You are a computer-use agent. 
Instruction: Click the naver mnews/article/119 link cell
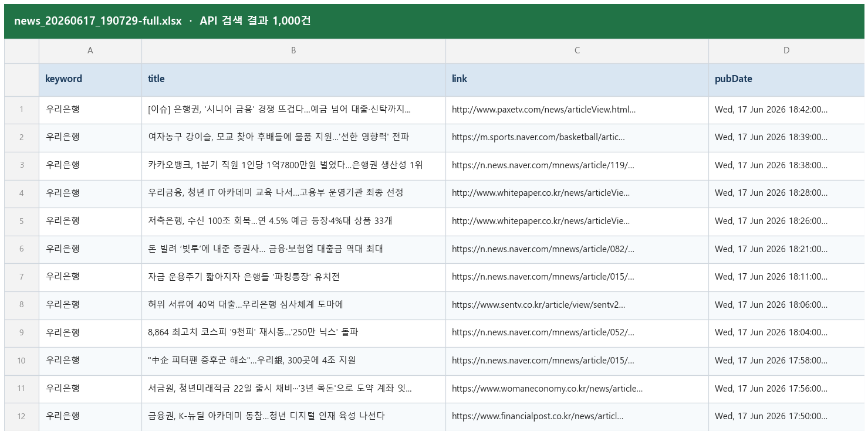tap(577, 165)
